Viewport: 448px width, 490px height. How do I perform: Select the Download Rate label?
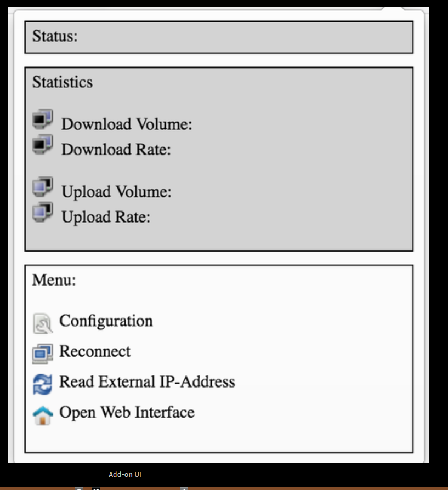point(116,150)
